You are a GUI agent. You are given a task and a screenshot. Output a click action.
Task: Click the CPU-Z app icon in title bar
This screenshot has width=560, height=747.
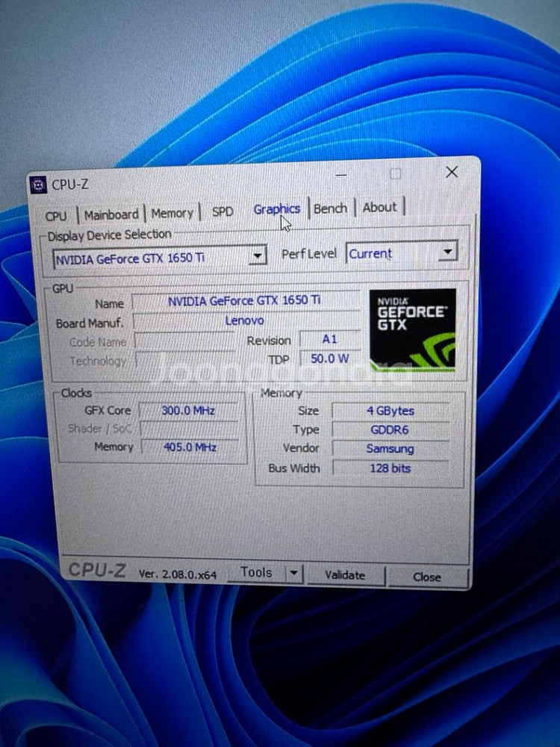(37, 185)
